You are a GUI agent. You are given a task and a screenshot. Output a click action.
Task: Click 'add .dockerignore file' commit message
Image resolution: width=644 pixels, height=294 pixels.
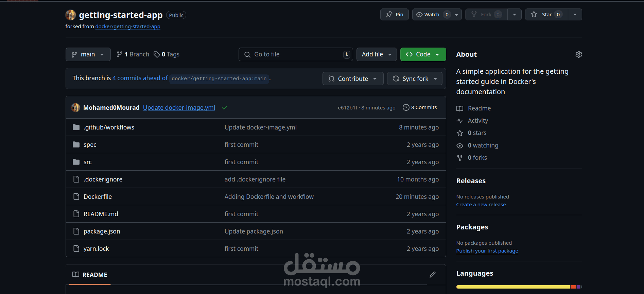tap(255, 179)
